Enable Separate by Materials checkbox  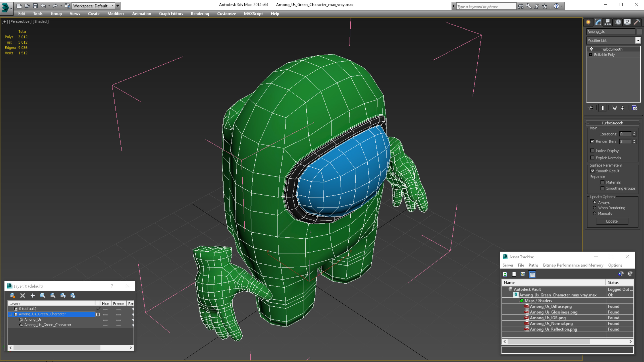click(602, 182)
